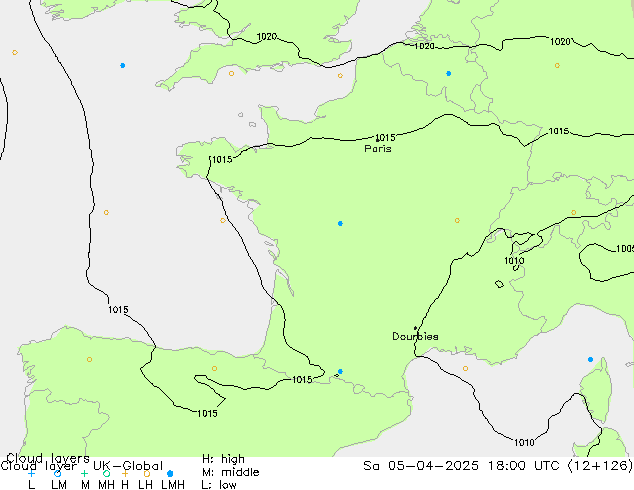Screen dimensions: 634x490
Task: Click the filled blue LMH dot in legend
Action: tap(170, 473)
